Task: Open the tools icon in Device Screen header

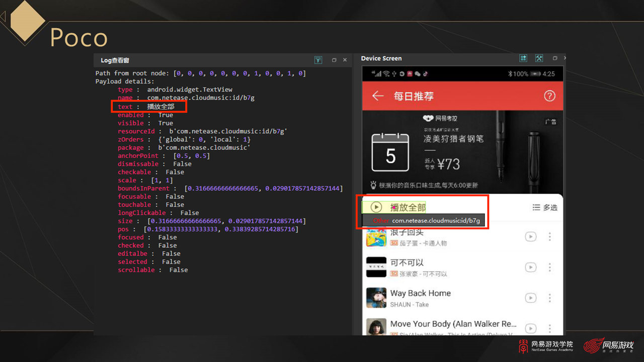Action: pos(539,58)
